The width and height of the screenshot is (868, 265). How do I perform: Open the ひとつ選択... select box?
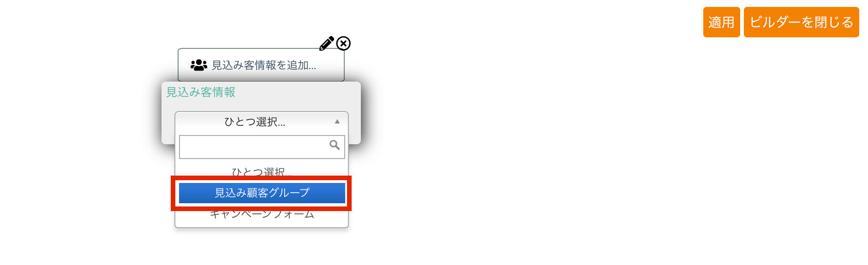coord(262,122)
